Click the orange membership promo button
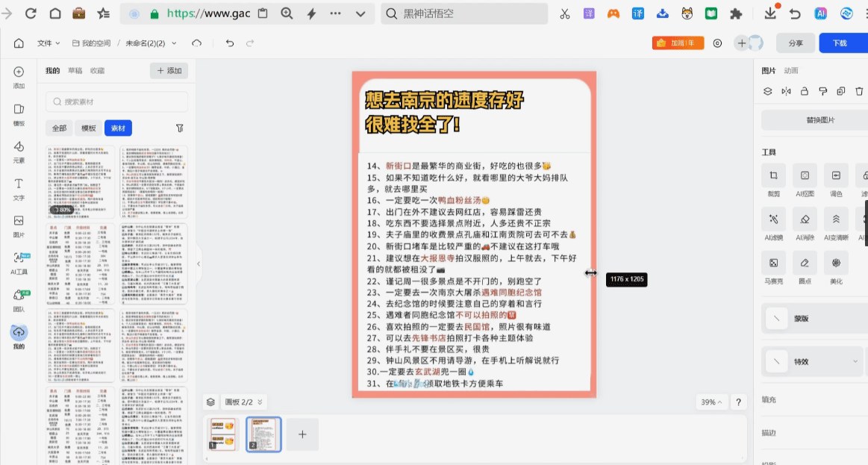 point(678,43)
